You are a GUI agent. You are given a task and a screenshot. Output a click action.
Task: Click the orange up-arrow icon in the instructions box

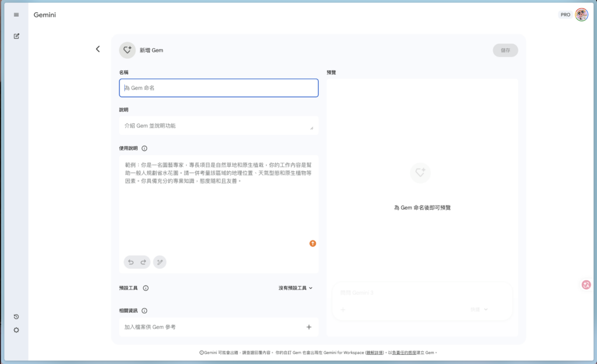(312, 243)
